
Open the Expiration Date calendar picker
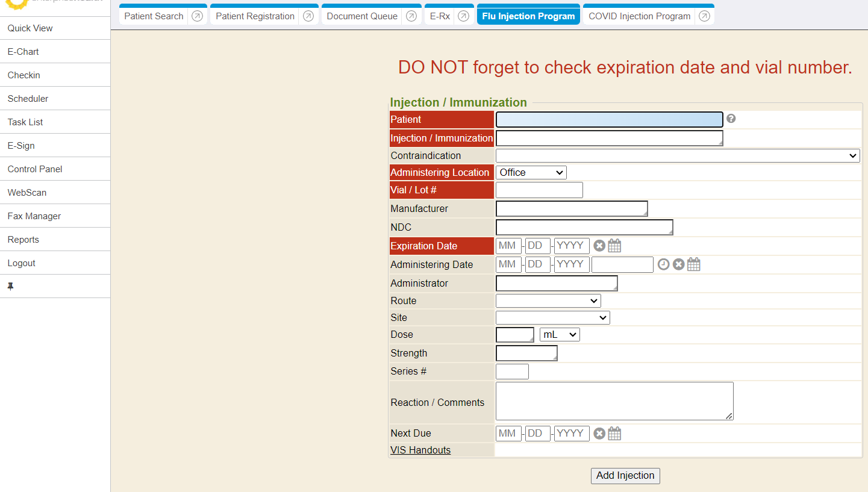coord(614,246)
